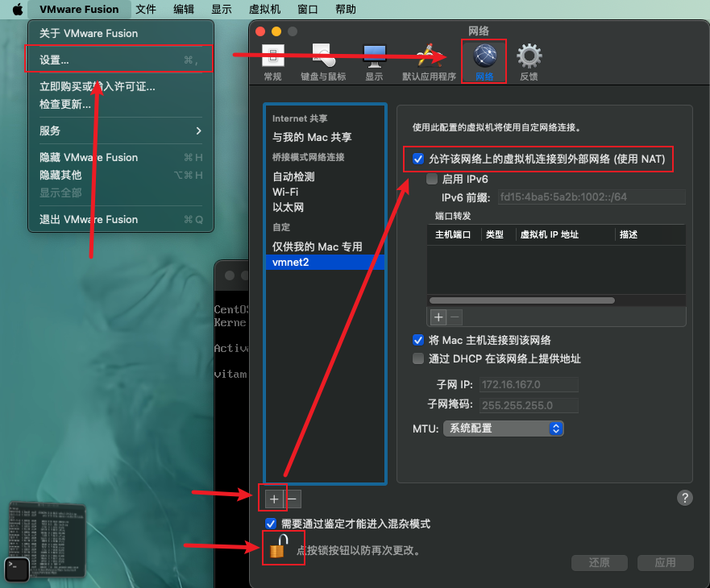The width and height of the screenshot is (710, 588).
Task: Open the 显示 menu in menu bar
Action: click(222, 9)
